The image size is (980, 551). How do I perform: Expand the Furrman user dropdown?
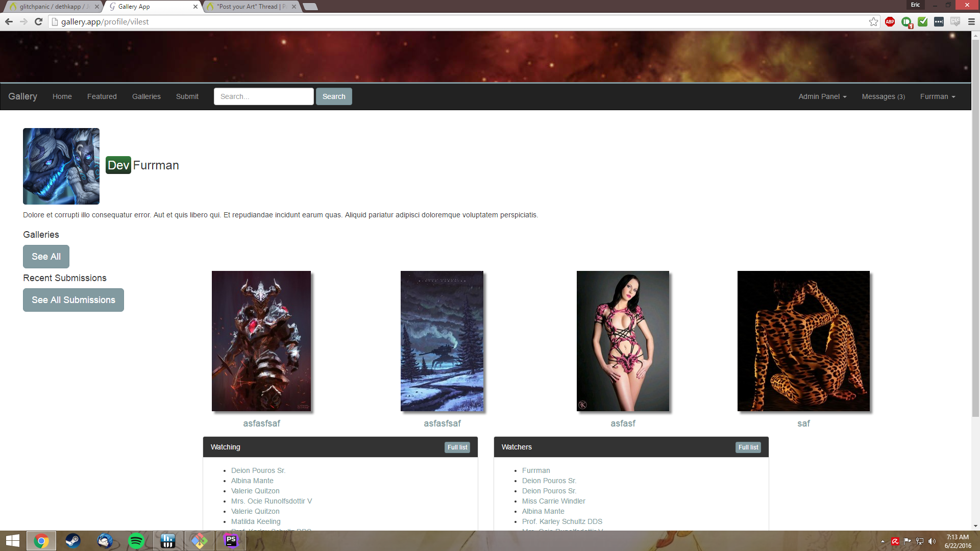938,96
